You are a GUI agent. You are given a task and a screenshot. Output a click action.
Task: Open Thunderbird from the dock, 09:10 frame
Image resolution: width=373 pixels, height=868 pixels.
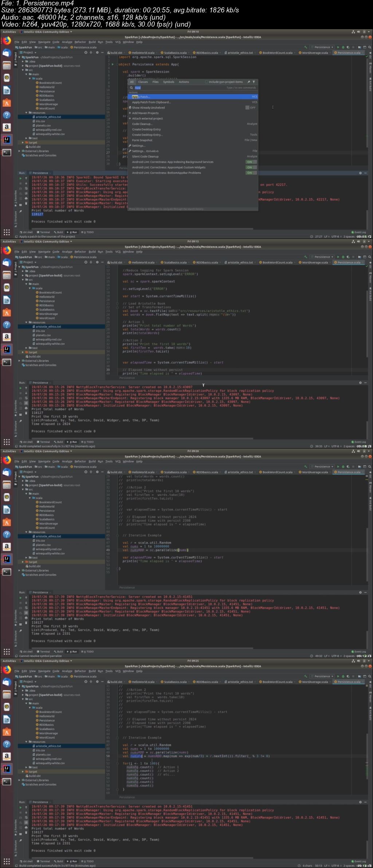pyautogui.click(x=7, y=53)
